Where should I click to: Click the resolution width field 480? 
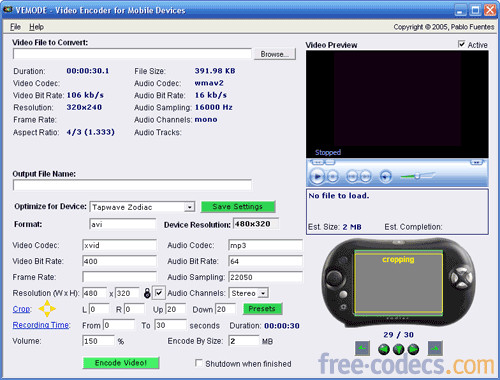[x=95, y=293]
